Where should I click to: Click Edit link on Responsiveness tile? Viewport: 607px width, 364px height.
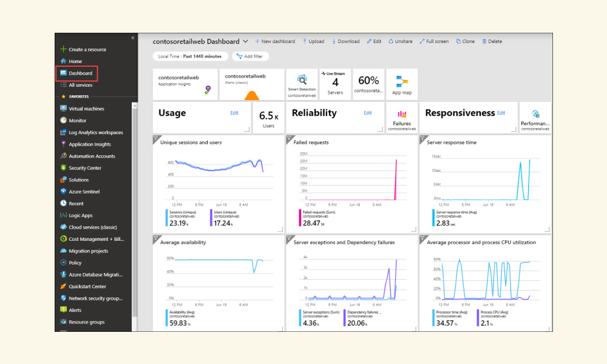click(x=501, y=113)
